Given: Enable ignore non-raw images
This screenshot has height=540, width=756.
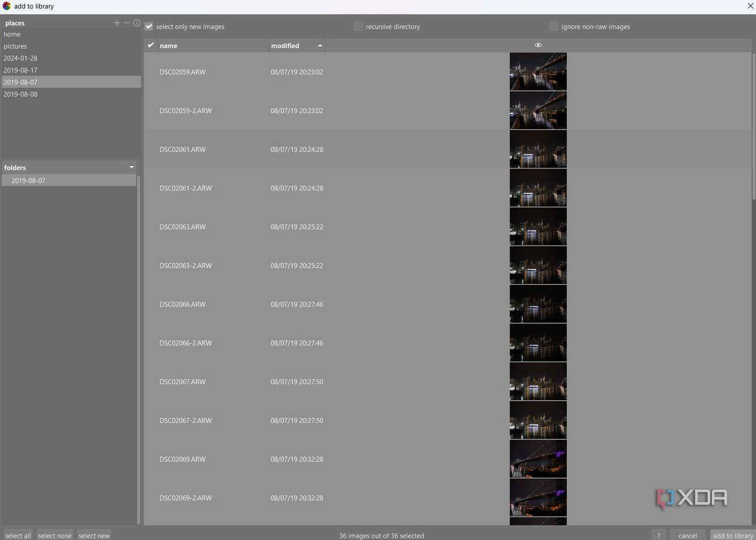Looking at the screenshot, I should 553,27.
